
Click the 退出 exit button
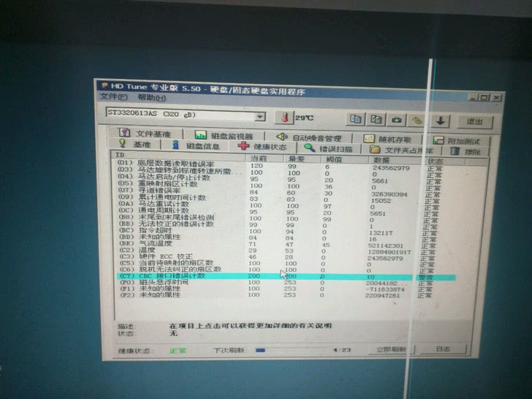pyautogui.click(x=474, y=121)
